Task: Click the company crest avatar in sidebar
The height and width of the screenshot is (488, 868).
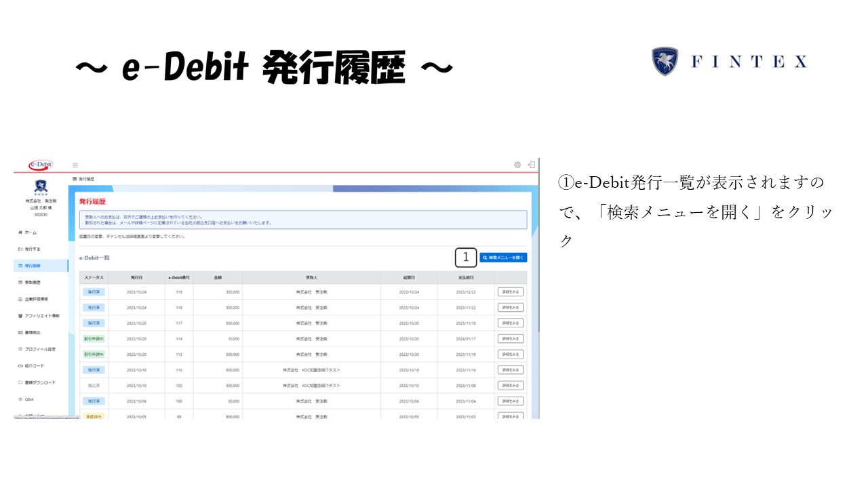Action: pyautogui.click(x=41, y=186)
